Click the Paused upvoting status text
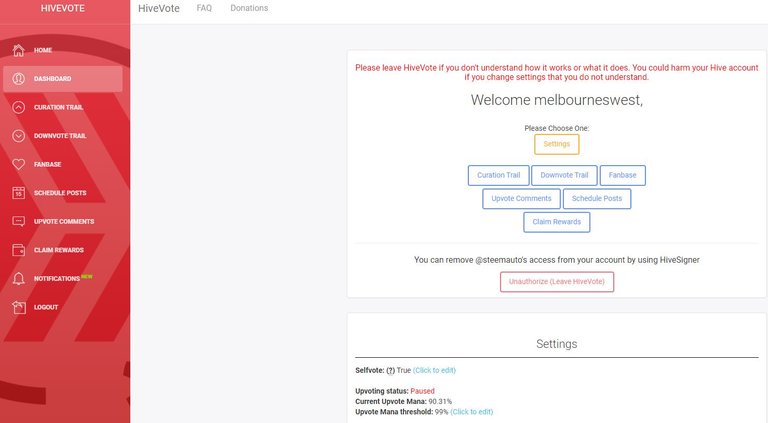 click(x=422, y=391)
